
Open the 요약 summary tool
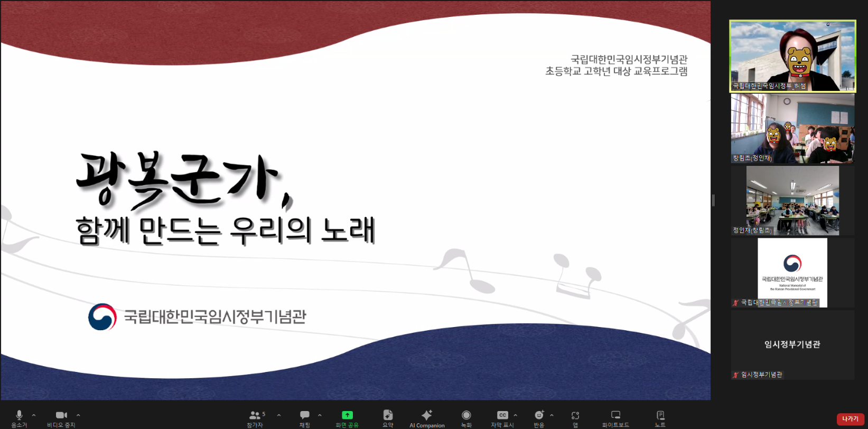pos(388,418)
